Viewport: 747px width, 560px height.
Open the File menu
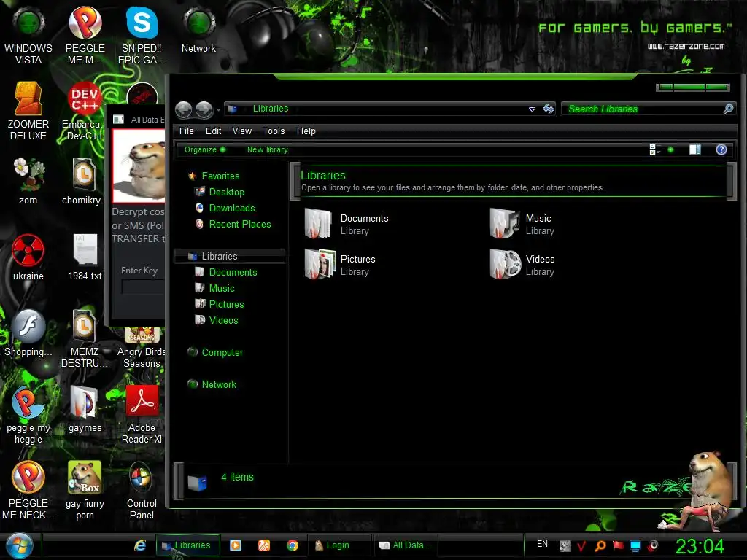(186, 131)
